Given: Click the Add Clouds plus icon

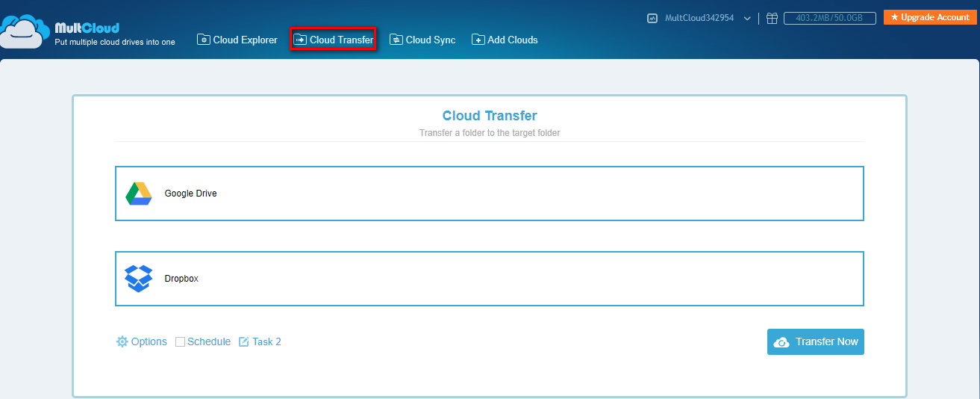Looking at the screenshot, I should pyautogui.click(x=478, y=40).
